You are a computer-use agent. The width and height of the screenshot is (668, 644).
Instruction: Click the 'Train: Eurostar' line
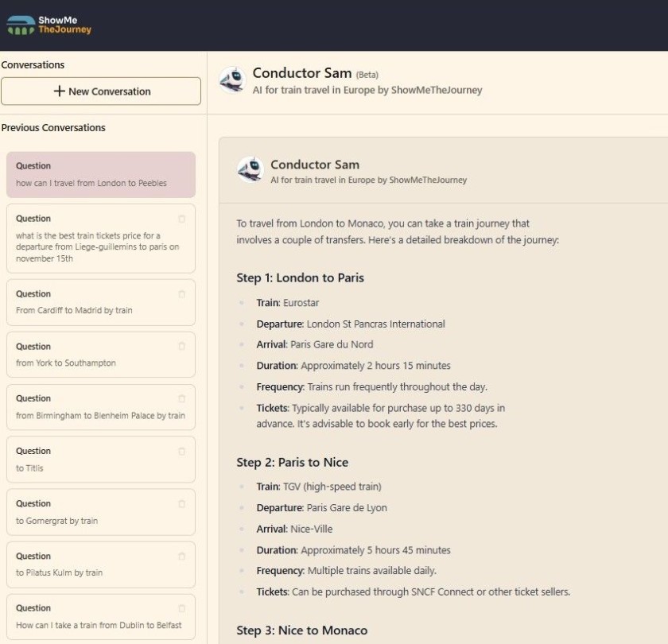click(x=288, y=303)
